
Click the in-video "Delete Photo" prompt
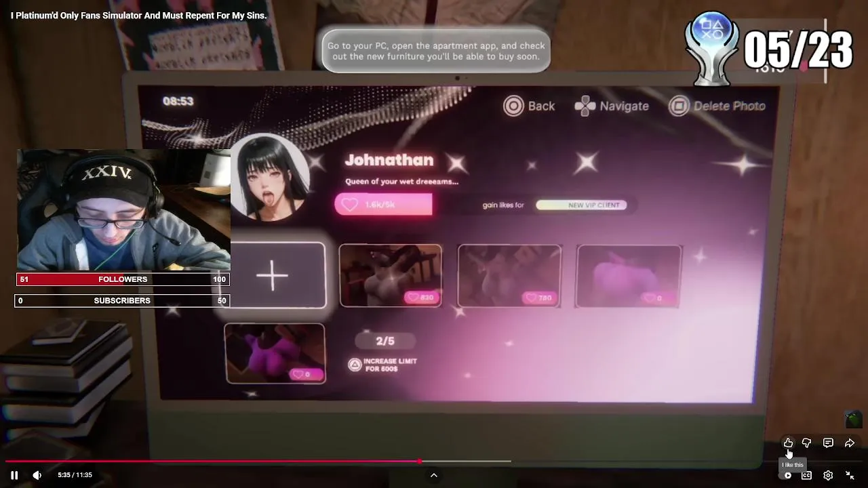coord(717,106)
